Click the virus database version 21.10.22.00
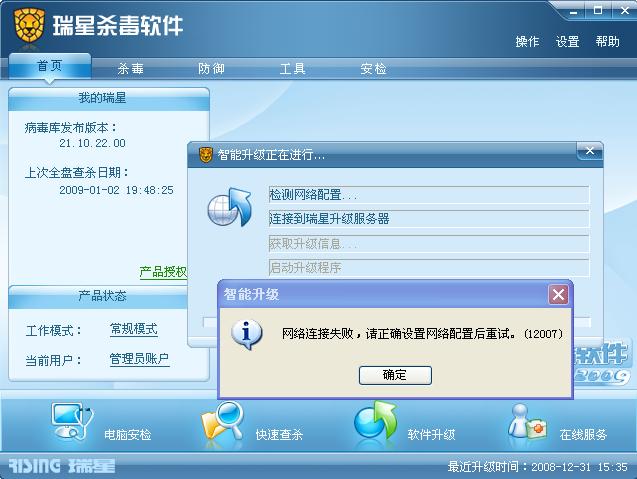 click(x=92, y=143)
